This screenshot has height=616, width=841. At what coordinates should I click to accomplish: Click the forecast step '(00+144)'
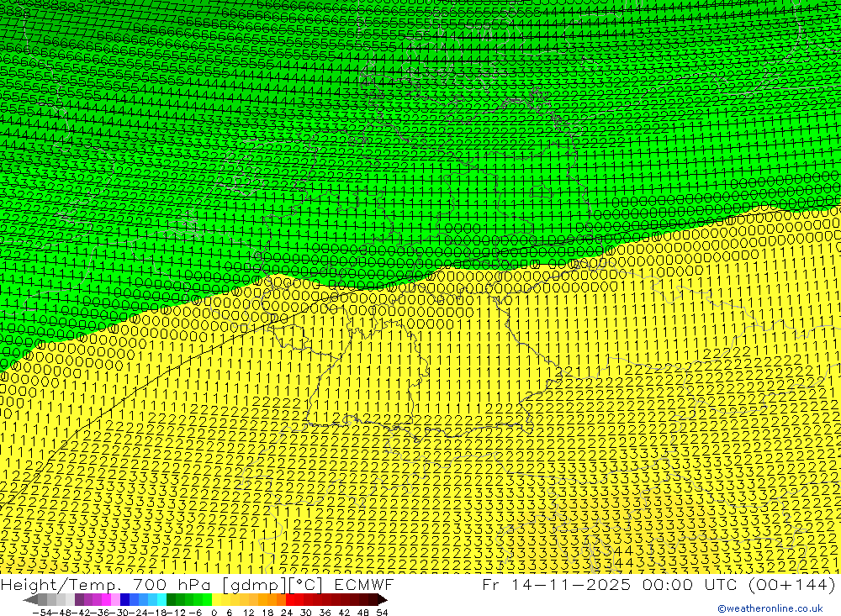791,584
